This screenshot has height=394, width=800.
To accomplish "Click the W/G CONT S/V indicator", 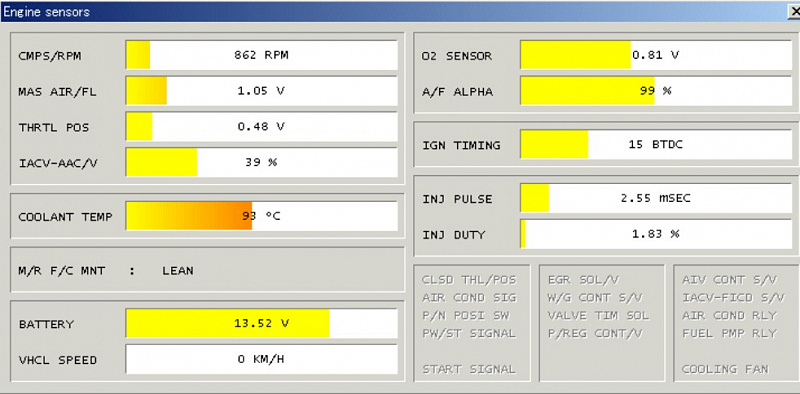I will click(595, 298).
